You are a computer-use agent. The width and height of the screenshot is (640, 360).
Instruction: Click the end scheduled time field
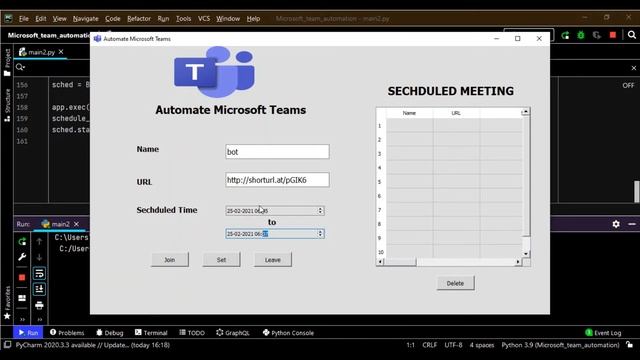click(x=275, y=234)
